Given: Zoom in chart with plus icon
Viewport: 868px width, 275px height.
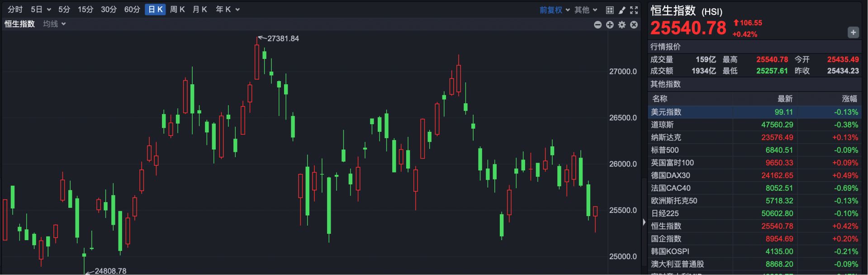Looking at the screenshot, I should [610, 25].
